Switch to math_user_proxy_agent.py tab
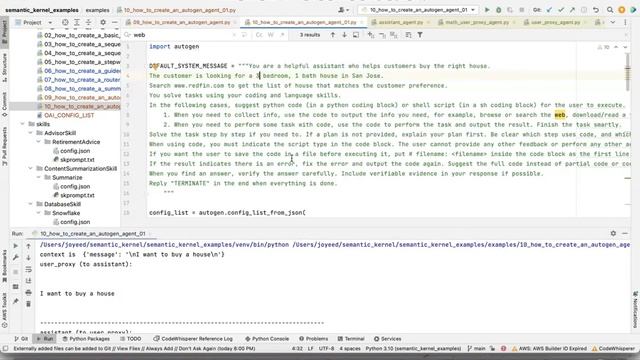Image resolution: width=640 pixels, height=360 pixels. coord(477,22)
